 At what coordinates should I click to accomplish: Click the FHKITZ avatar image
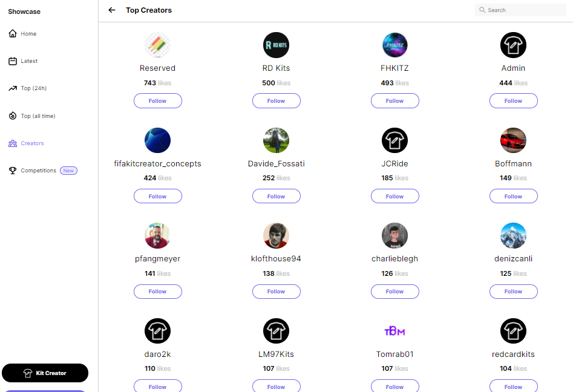pos(394,45)
